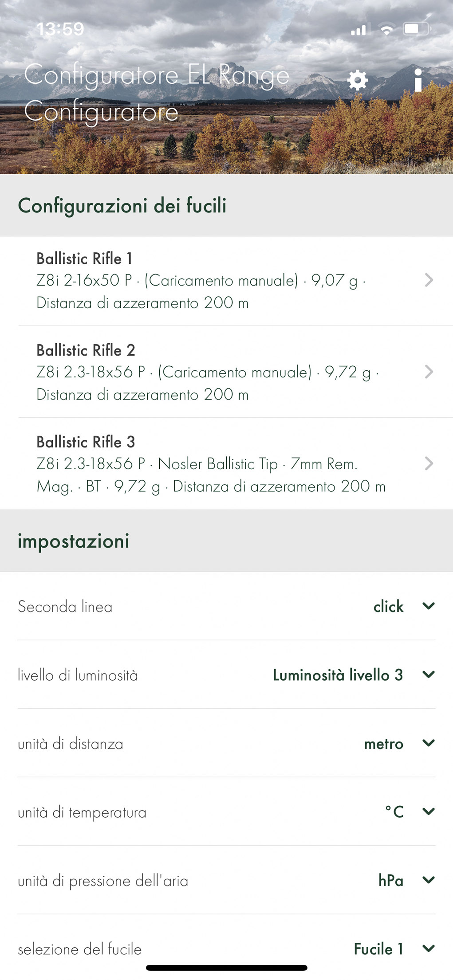
Task: Tap the cellular signal bars icon
Action: click(x=358, y=30)
